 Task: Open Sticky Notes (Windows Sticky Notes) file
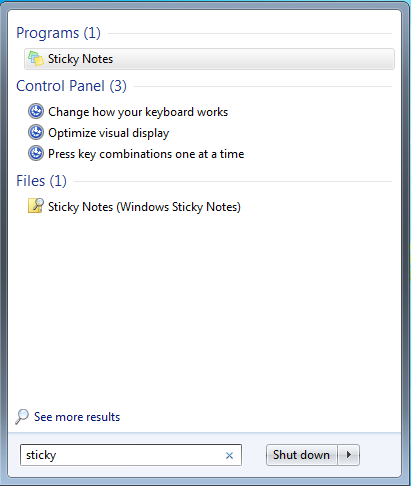tap(144, 207)
